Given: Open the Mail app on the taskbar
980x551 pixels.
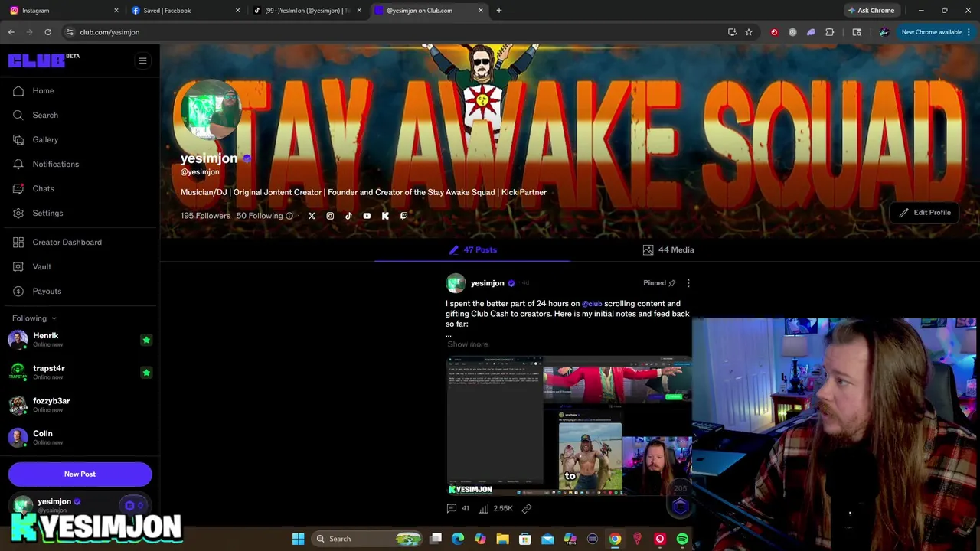Looking at the screenshot, I should [547, 539].
